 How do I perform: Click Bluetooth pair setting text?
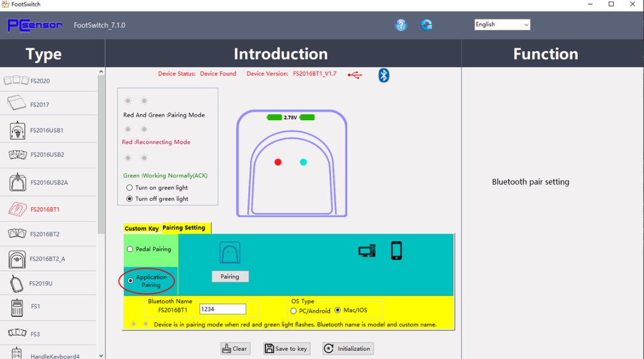pyautogui.click(x=531, y=182)
